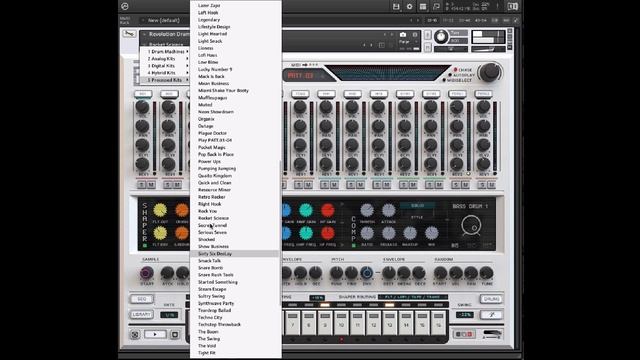Click the bass drum illustration icon
640x360 pixels.
click(x=471, y=226)
